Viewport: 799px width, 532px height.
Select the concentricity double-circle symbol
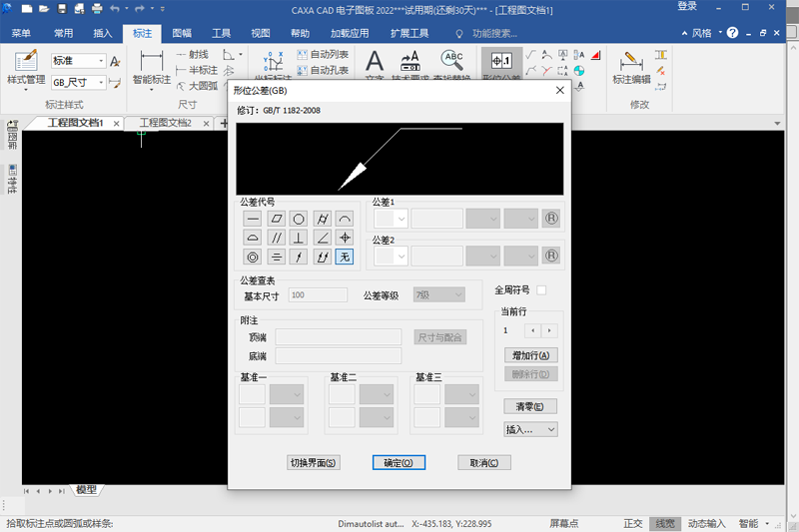[253, 257]
